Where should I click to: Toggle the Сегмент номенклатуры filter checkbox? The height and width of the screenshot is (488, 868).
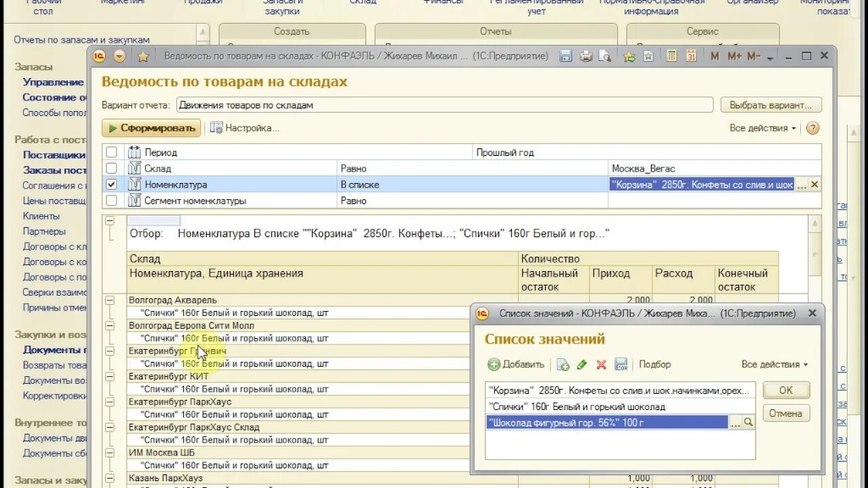pos(111,201)
